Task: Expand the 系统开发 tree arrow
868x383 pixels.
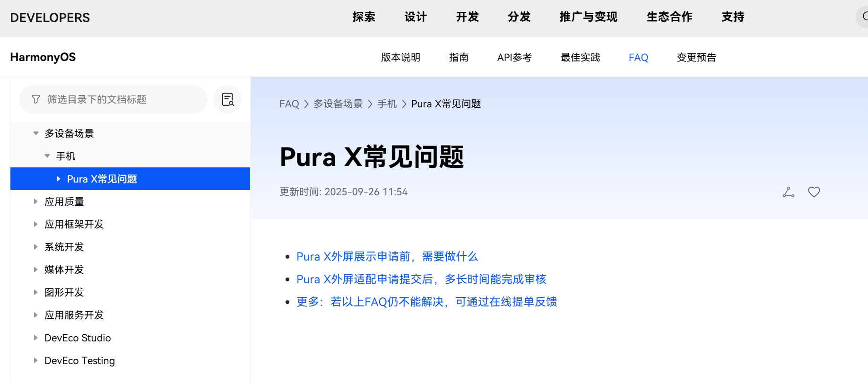Action: (x=35, y=247)
